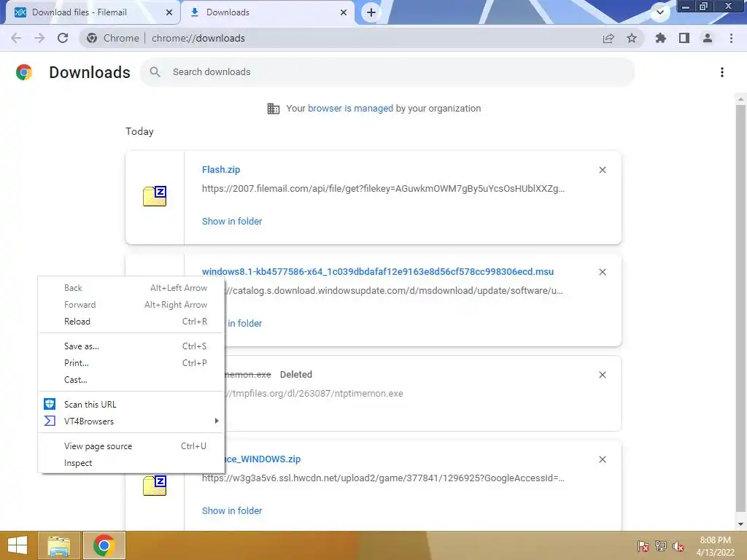Open the Flash.zip file link
The image size is (747, 560).
221,170
